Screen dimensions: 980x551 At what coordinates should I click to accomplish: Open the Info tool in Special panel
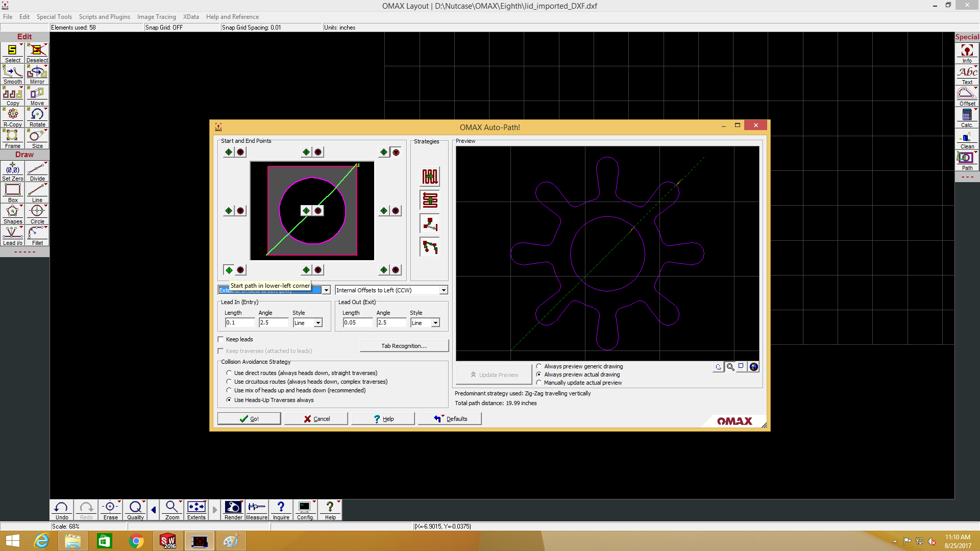coord(967,54)
